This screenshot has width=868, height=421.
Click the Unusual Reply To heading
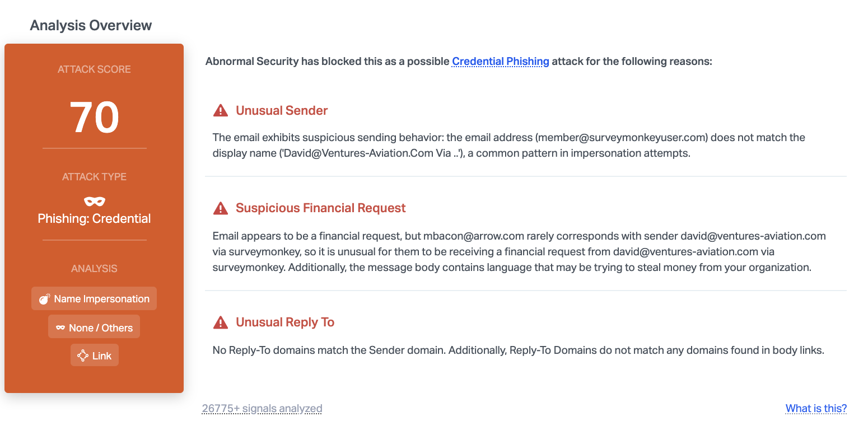285,322
